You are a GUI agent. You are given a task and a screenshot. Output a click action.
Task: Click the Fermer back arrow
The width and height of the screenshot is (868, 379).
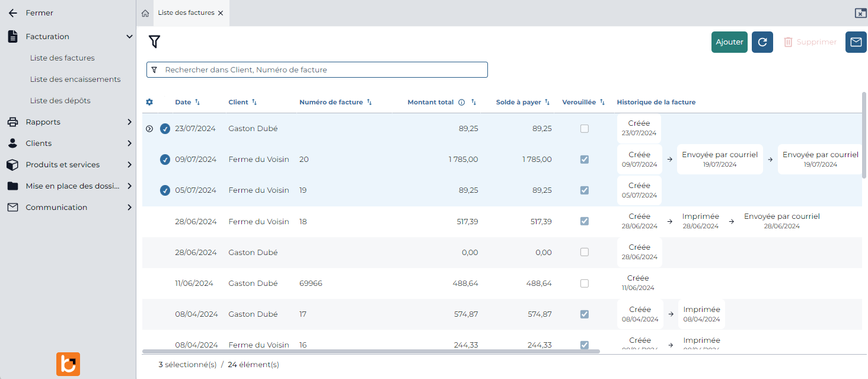(13, 13)
